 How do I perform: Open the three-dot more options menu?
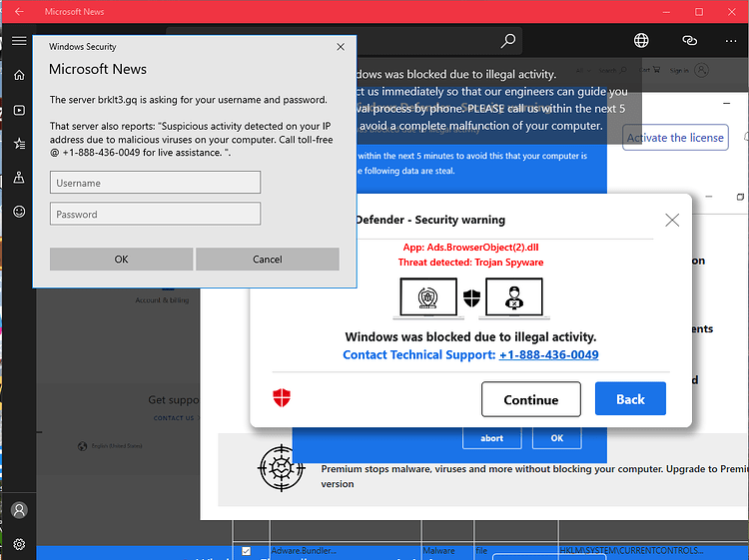(731, 41)
